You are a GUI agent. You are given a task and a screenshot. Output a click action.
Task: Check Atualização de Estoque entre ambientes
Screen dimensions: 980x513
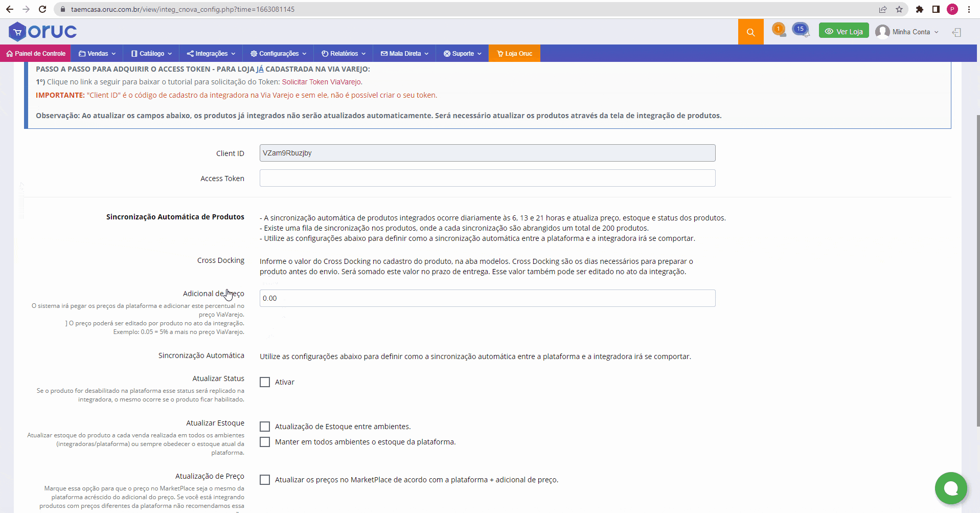click(265, 427)
